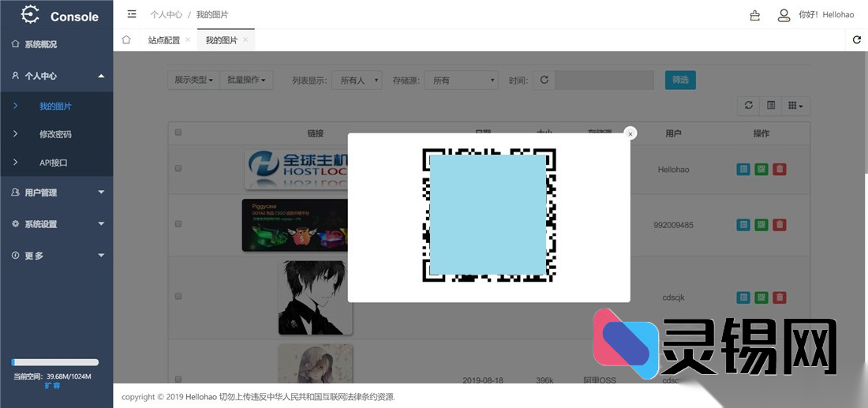
Task: Click the time field reset icon
Action: (544, 80)
